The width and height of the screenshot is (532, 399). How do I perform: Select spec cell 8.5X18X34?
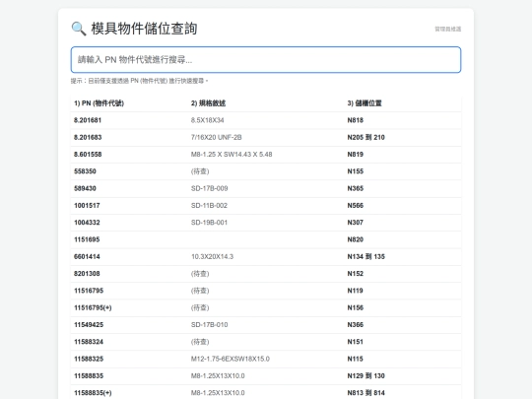tap(207, 120)
